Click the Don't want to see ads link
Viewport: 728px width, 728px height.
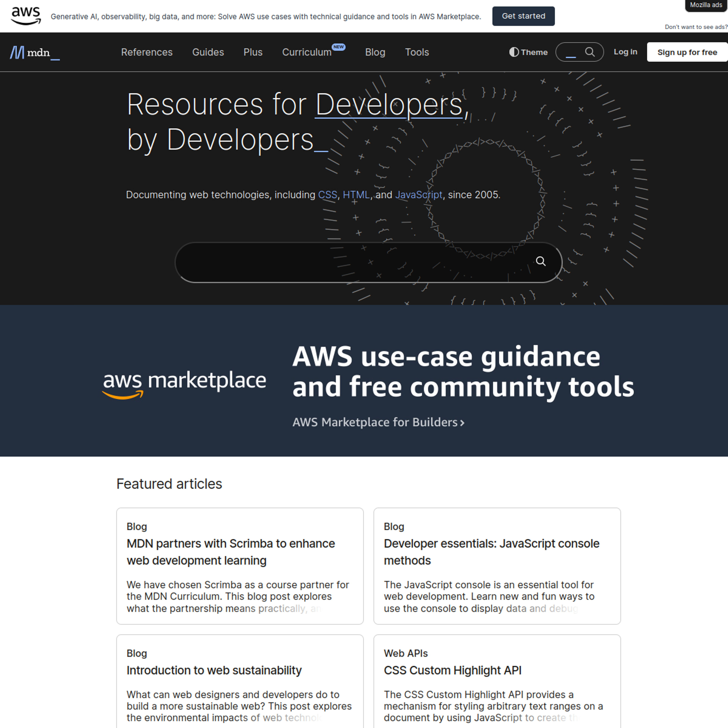[x=696, y=27]
